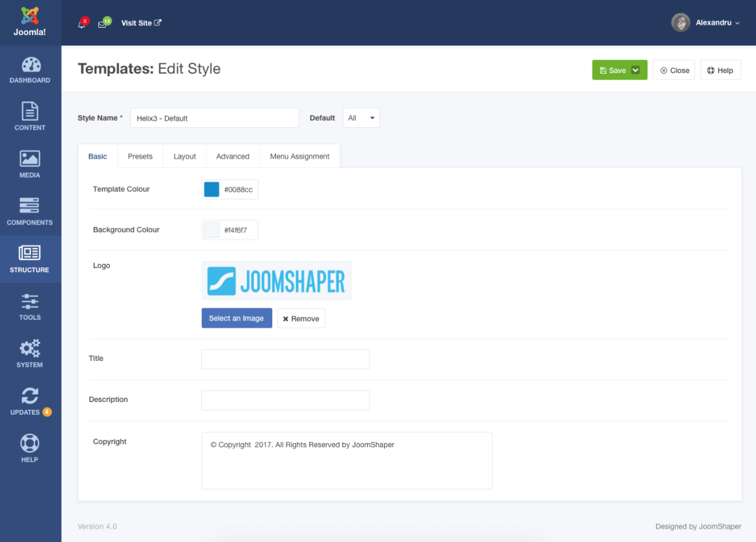Screen dimensions: 756x542
Task: Open the Alexandru user menu
Action: (x=706, y=23)
